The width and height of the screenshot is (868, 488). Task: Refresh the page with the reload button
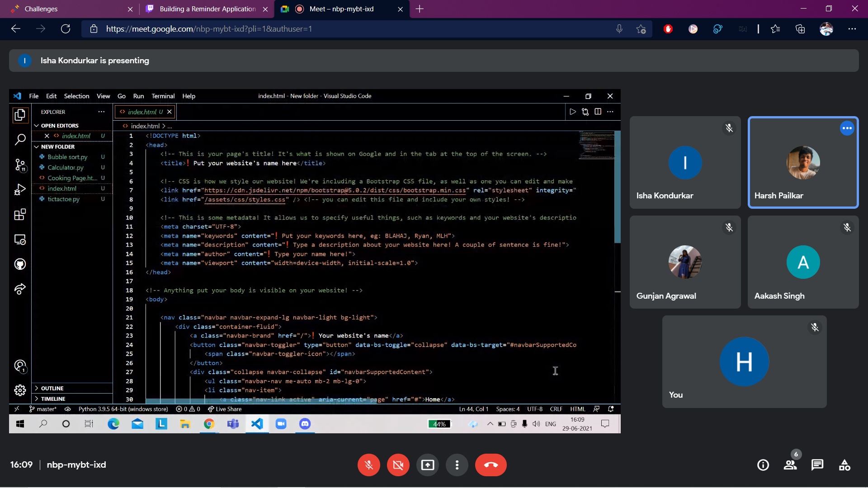point(66,29)
